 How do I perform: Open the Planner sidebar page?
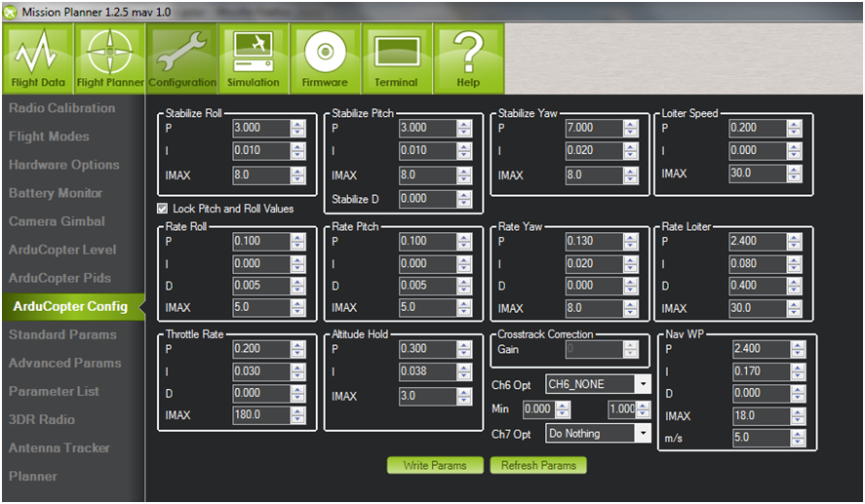tap(32, 476)
